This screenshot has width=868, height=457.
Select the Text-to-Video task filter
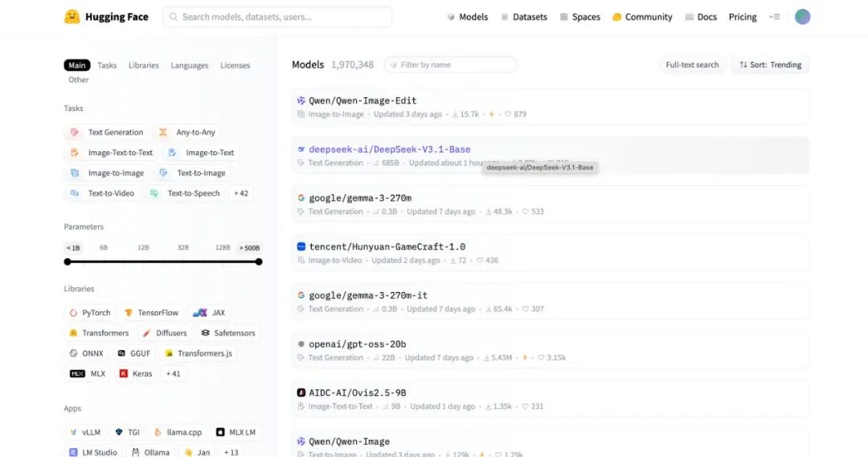102,193
